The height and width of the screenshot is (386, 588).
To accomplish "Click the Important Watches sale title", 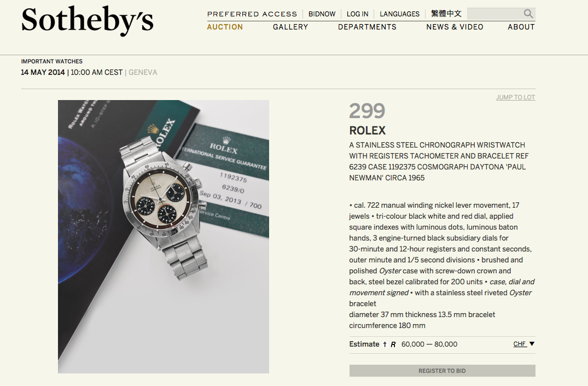I will (52, 61).
